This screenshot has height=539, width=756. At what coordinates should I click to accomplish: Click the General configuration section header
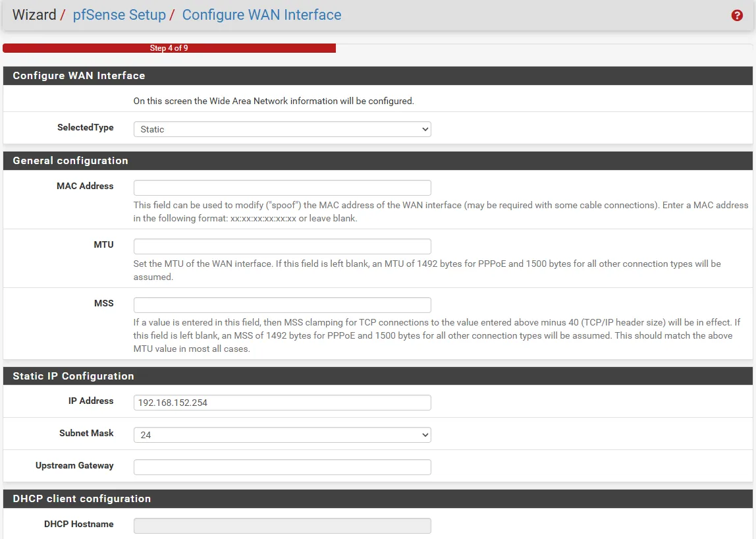(x=377, y=161)
